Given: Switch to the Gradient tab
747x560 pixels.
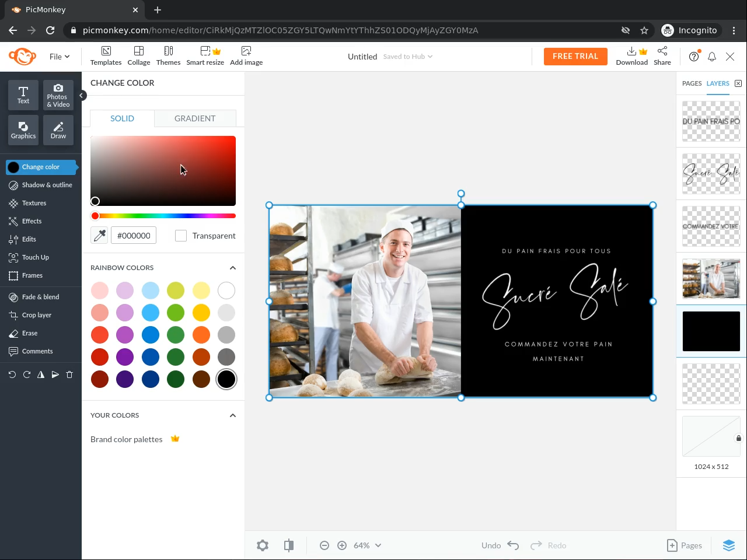Looking at the screenshot, I should point(195,118).
